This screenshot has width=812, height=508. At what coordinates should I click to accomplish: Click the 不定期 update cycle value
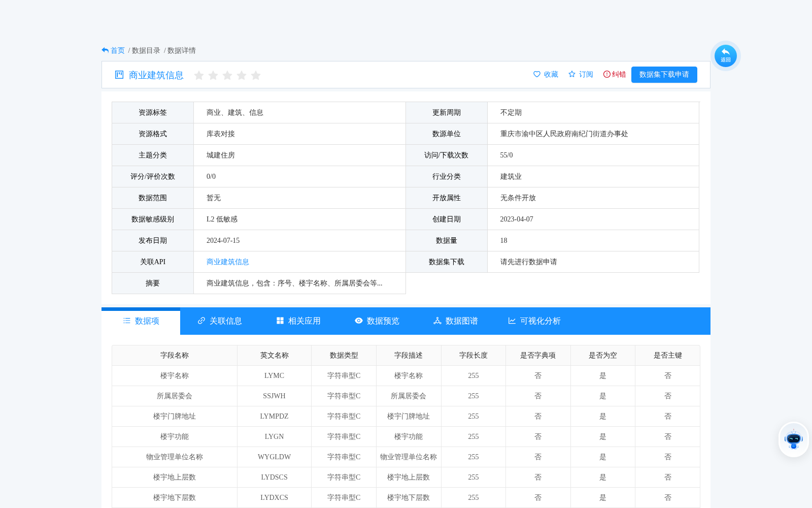[511, 112]
